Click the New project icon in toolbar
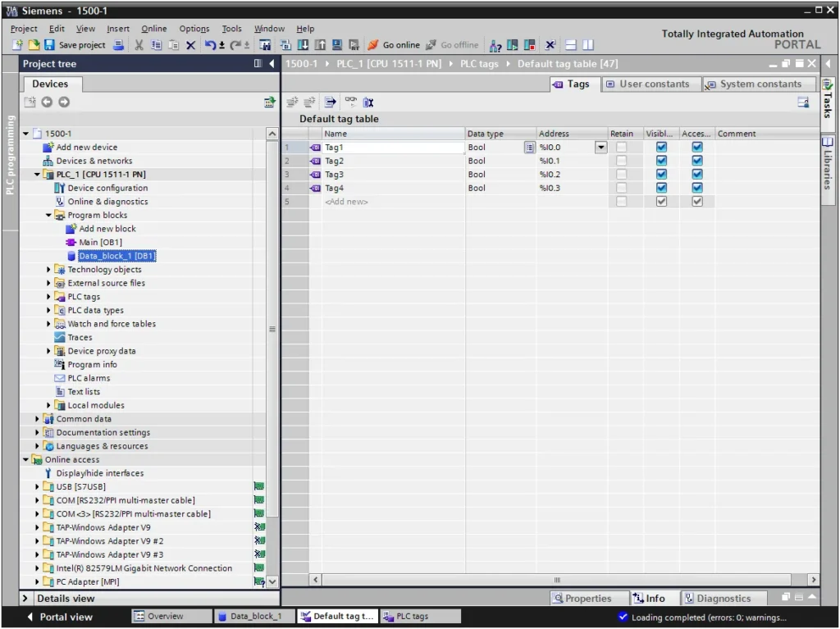 pyautogui.click(x=17, y=45)
